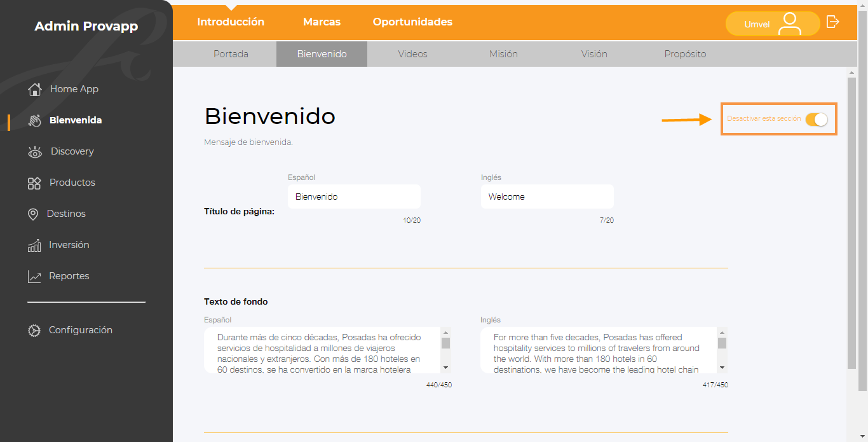Open Configuración sidebar label
The width and height of the screenshot is (868, 442).
81,330
